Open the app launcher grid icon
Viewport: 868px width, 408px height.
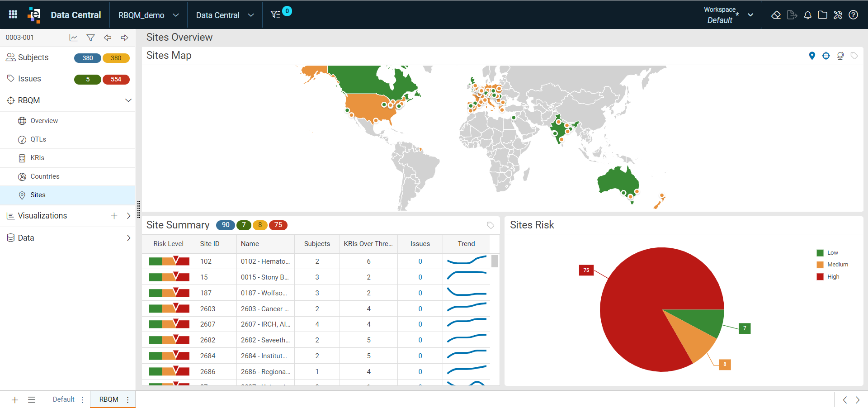pos(13,14)
